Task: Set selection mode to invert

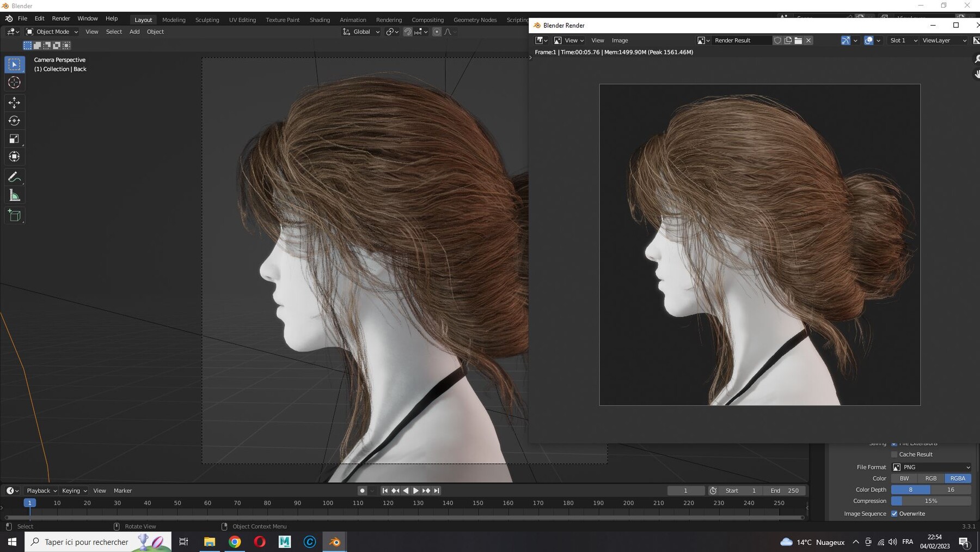Action: point(57,45)
